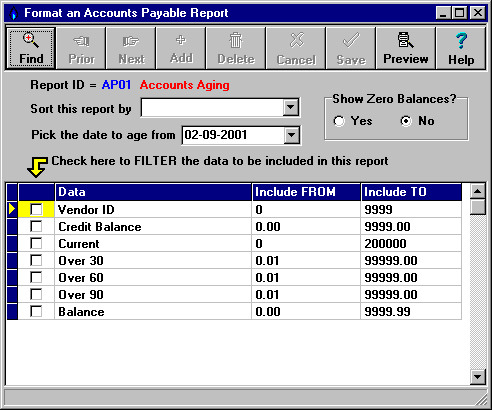Click Over 60 Include FROM 0.01
492x410 pixels.
point(306,278)
